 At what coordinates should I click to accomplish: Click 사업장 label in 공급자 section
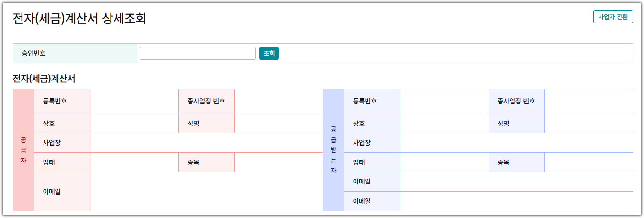click(x=52, y=143)
